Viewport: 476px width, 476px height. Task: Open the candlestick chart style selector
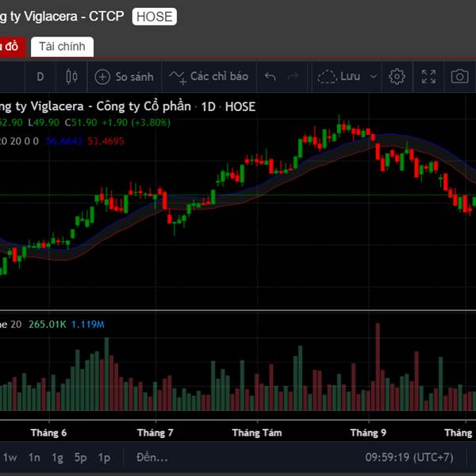coord(71,76)
